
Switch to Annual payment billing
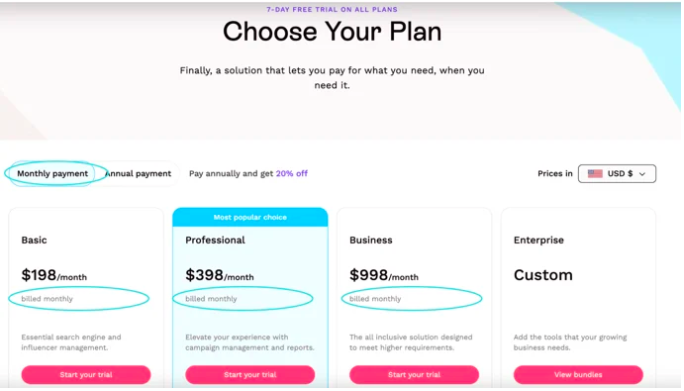click(138, 174)
